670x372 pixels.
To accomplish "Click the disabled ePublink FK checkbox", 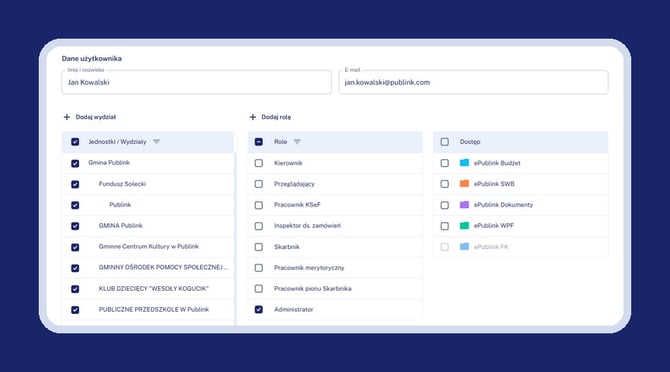I will 444,247.
